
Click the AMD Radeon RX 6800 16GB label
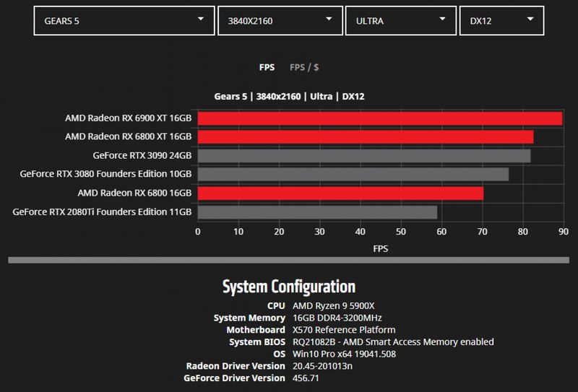click(x=134, y=193)
